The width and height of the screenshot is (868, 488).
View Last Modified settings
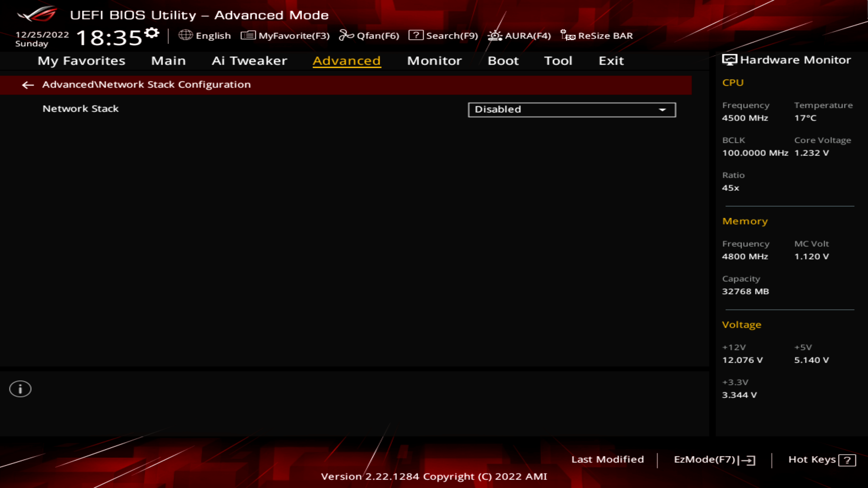607,459
